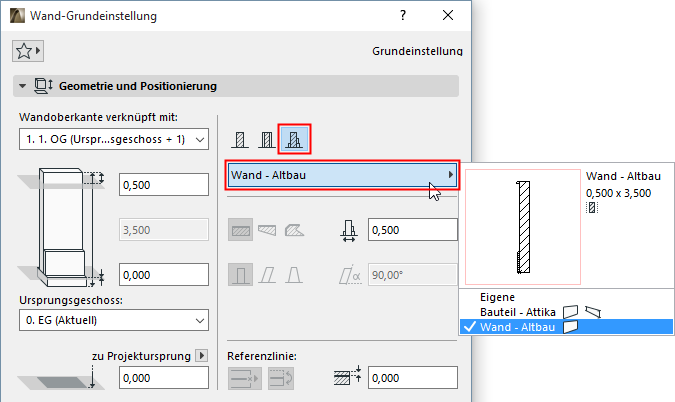Viewport: 675px width, 402px height.
Task: Select the complex profile wall icon
Action: pos(294,139)
